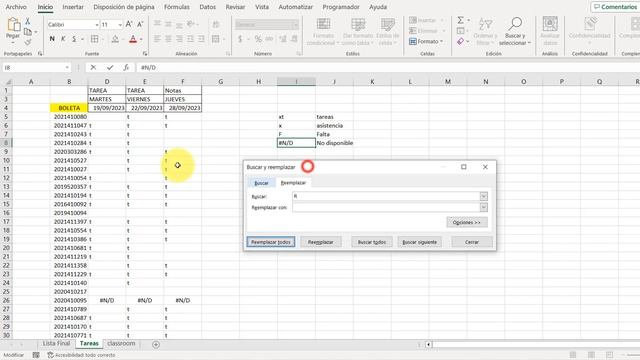Click the Cerrar button in dialog
This screenshot has height=360, width=640.
(x=472, y=242)
